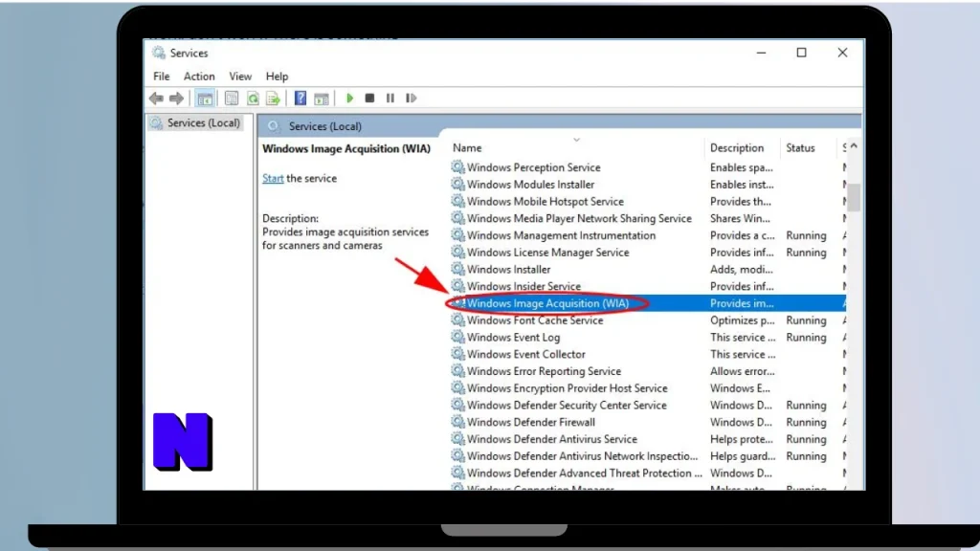Click gear icon of Windows Modules Installer
This screenshot has height=551, width=980.
coord(458,184)
